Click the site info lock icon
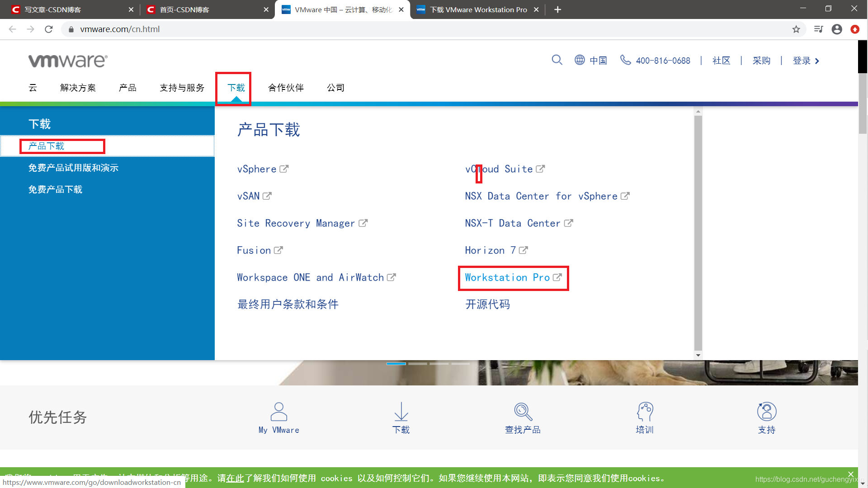The image size is (868, 488). 71,29
